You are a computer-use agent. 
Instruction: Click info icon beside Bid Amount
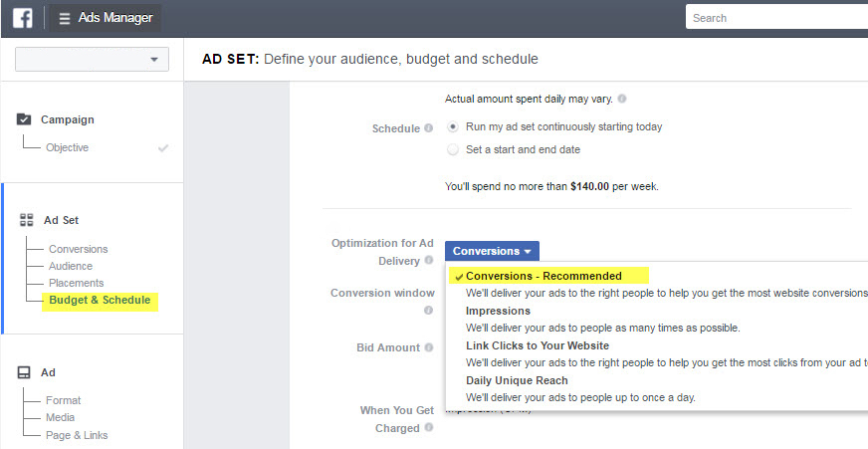pyautogui.click(x=429, y=347)
